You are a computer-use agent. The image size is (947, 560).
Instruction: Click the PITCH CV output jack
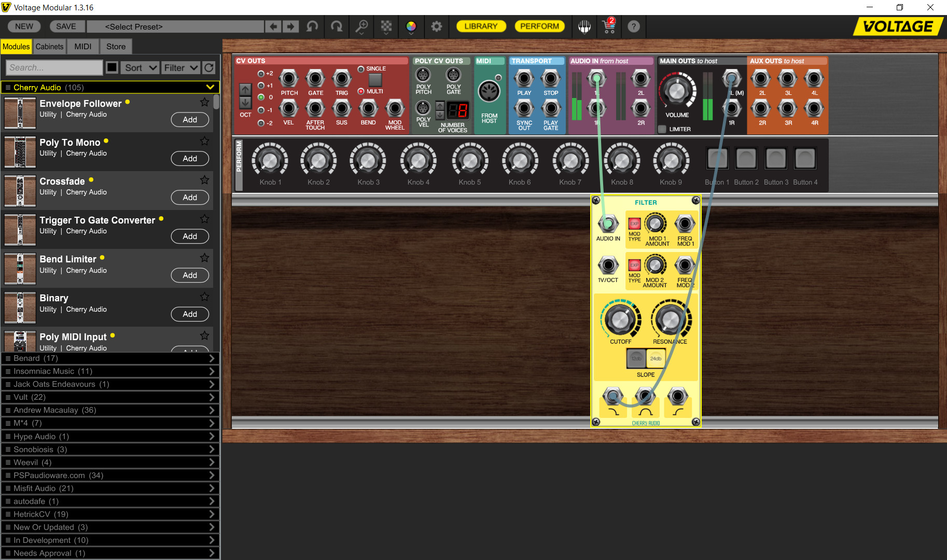(289, 79)
